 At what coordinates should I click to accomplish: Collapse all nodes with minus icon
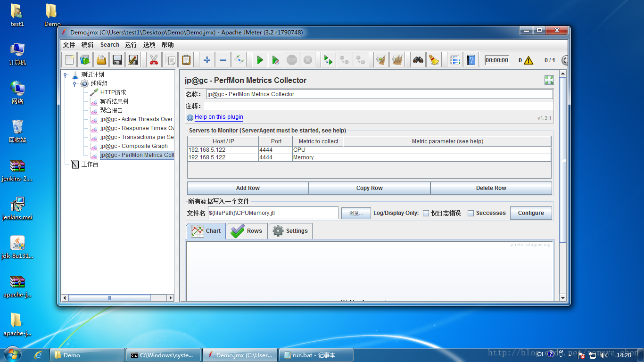223,60
